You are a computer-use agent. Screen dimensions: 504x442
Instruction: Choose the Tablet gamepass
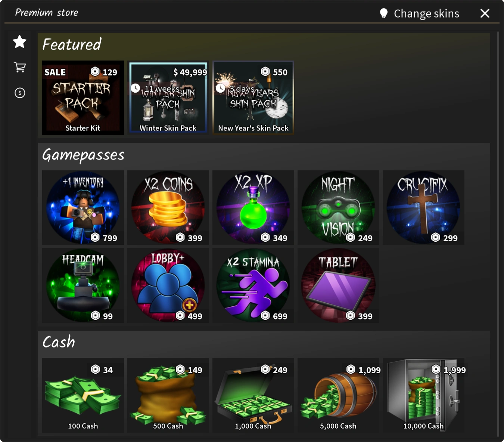[x=338, y=285]
